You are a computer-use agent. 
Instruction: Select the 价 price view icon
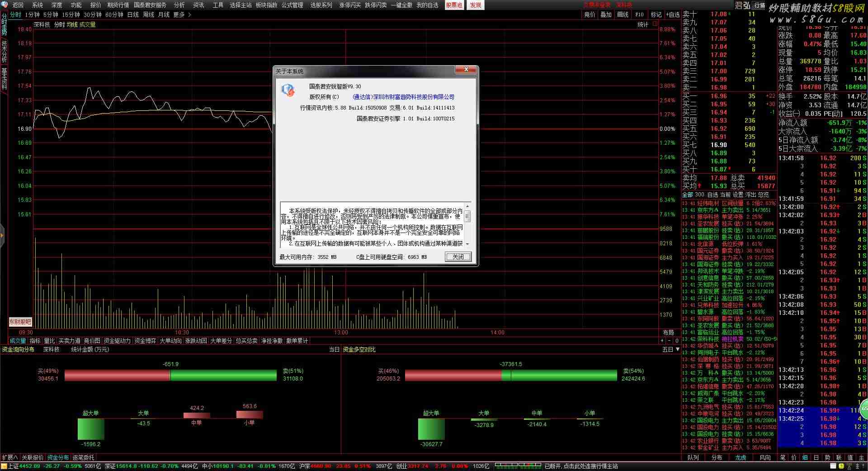click(794, 457)
